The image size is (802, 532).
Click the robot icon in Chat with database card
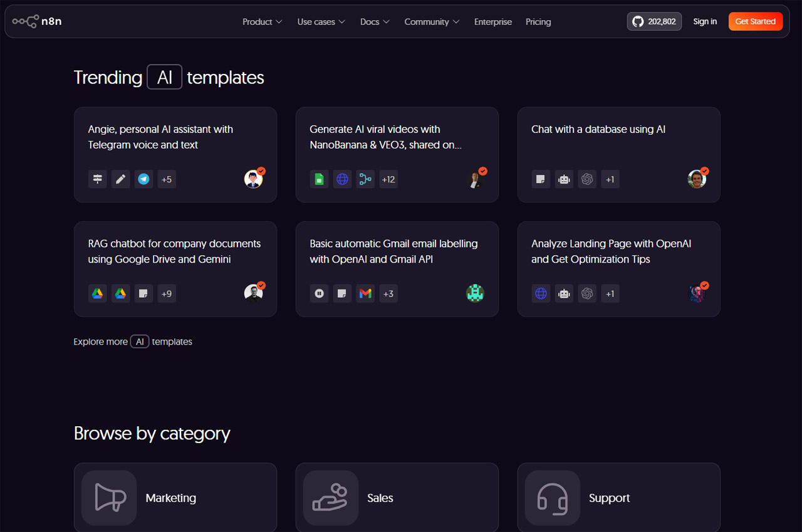tap(564, 179)
